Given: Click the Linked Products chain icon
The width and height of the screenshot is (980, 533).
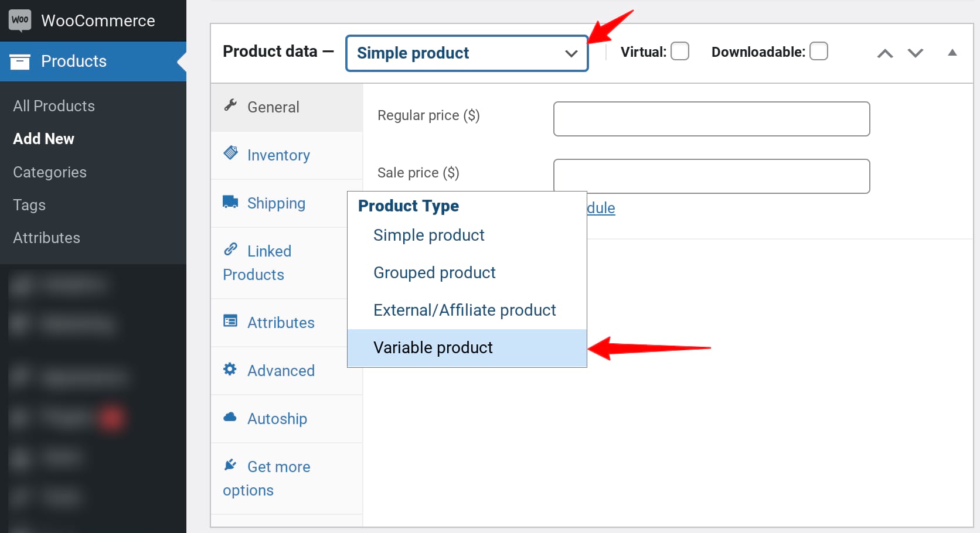Looking at the screenshot, I should point(230,250).
